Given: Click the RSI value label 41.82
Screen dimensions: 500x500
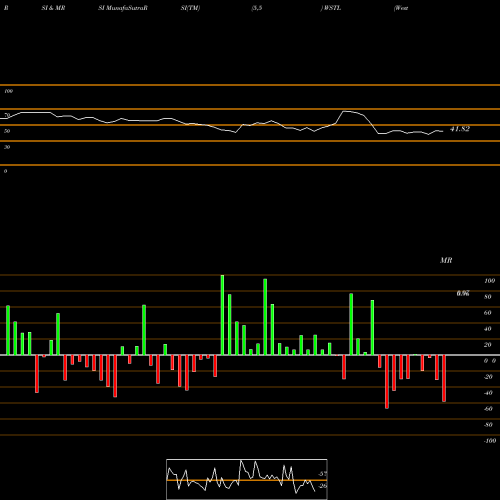Looking at the screenshot, I should [x=460, y=129].
